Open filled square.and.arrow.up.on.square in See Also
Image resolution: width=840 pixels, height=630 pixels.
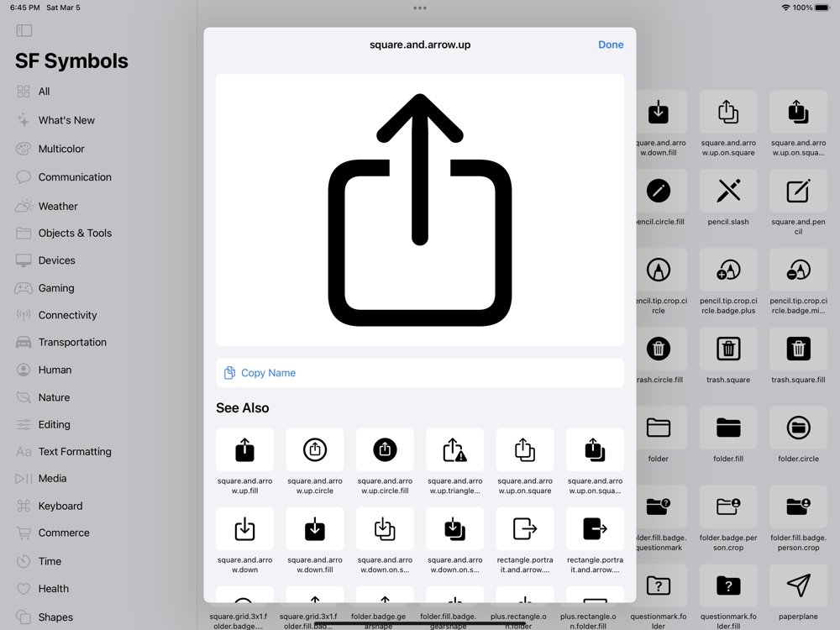[x=596, y=450]
